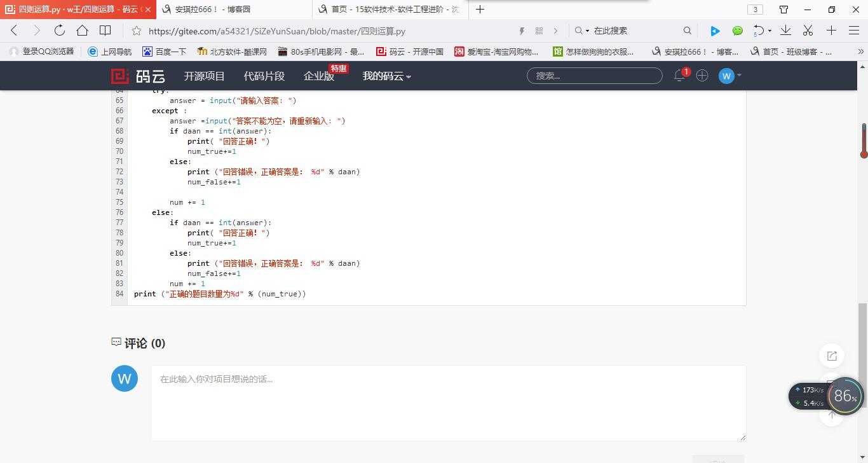Open bookmark 首页 - 班级博客

[x=790, y=52]
